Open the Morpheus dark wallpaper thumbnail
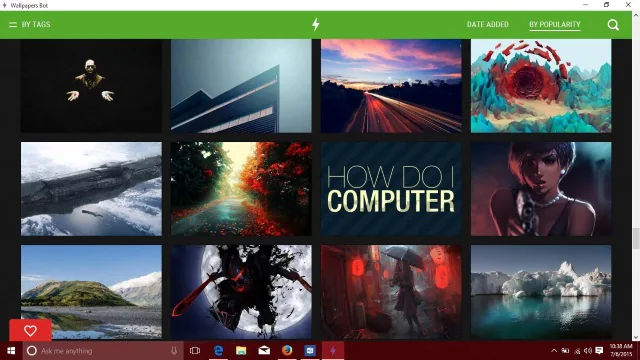The width and height of the screenshot is (640, 360). point(91,86)
